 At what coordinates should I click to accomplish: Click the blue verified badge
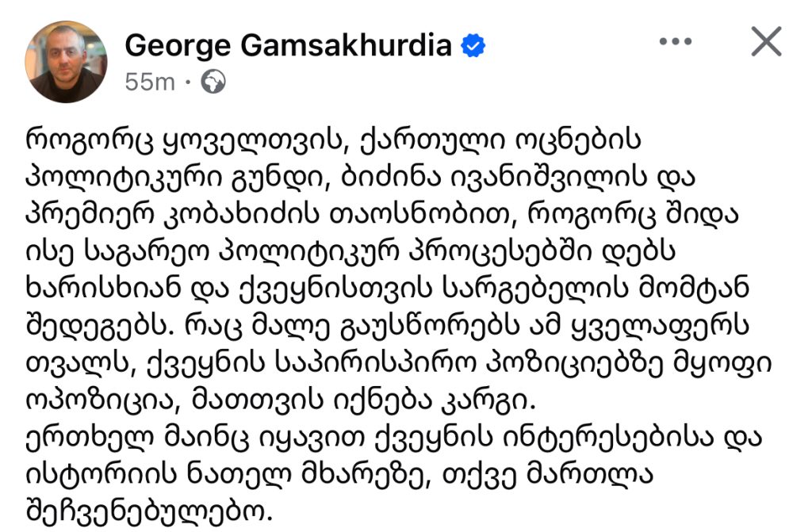tap(473, 47)
